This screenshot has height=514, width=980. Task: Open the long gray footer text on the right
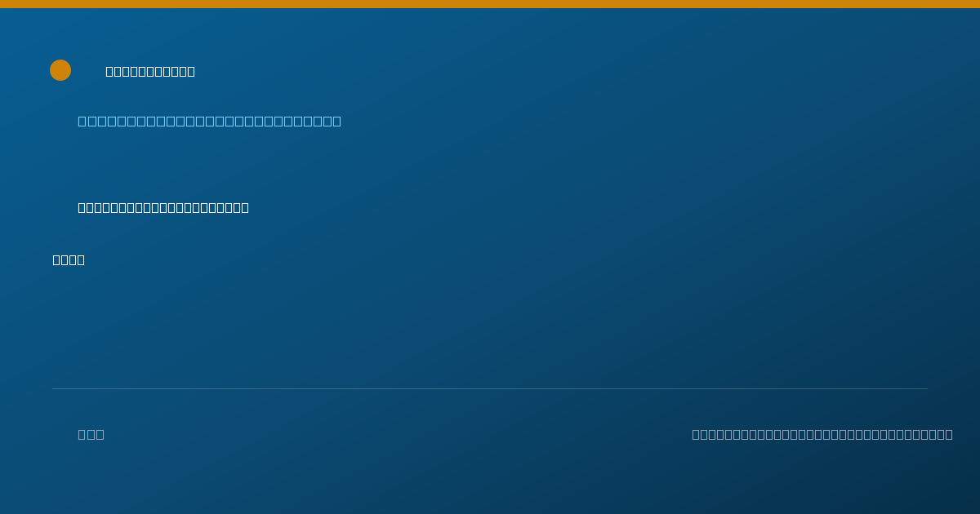click(x=822, y=435)
